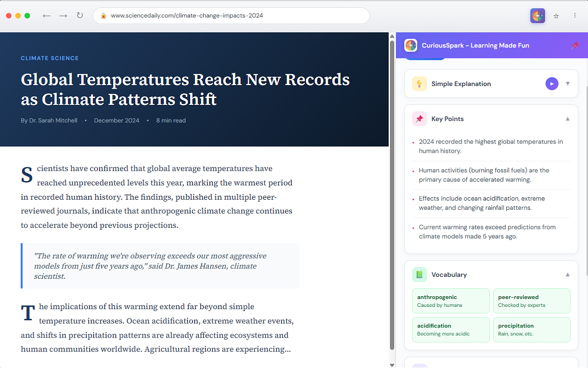588x368 pixels.
Task: Click the lightbulb icon beside Simple Explanation
Action: click(x=419, y=83)
